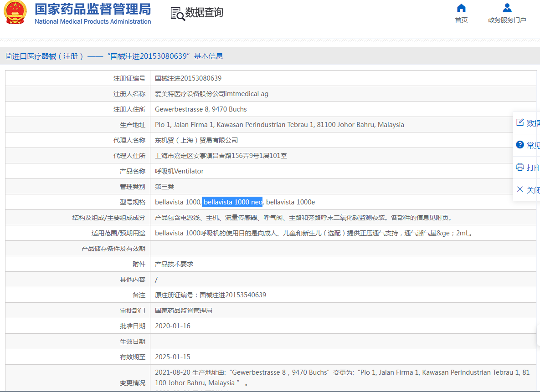
Task: Click product name 呼吸机Ventilator
Action: click(x=179, y=171)
